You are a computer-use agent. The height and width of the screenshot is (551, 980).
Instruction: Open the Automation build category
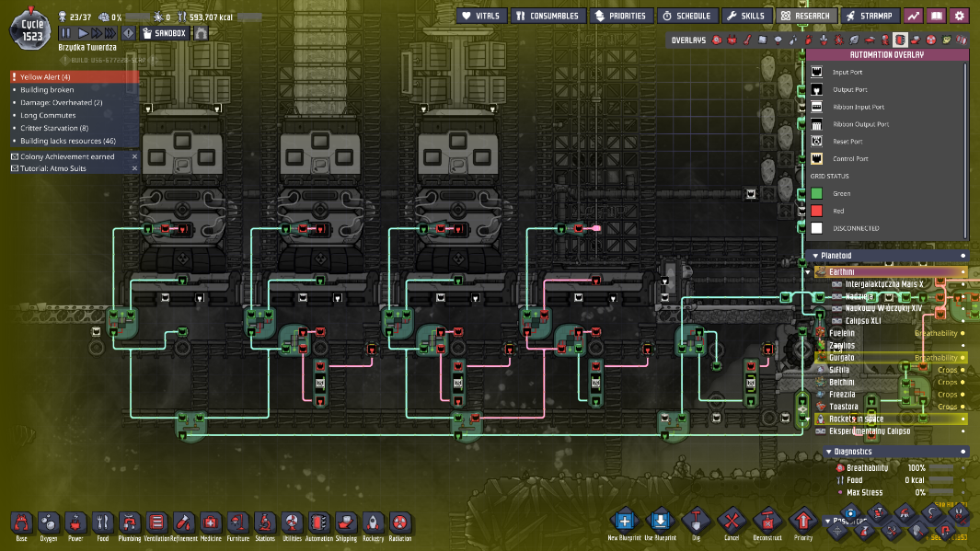tap(318, 526)
